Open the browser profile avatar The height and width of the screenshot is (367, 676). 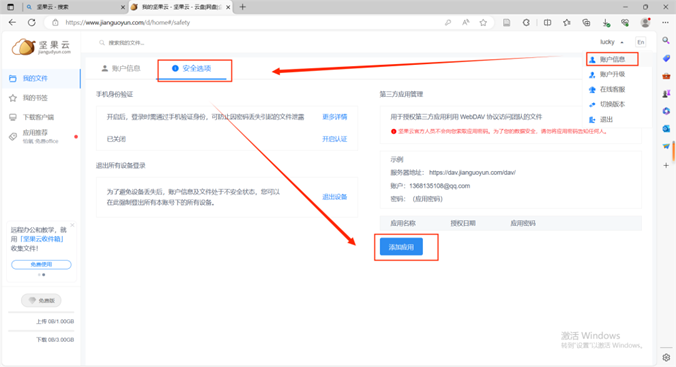(645, 22)
